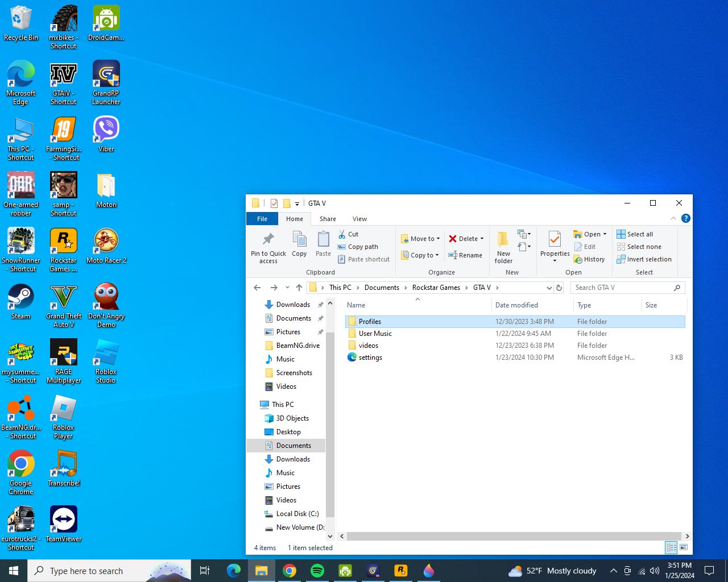Click Paste shortcut in ribbon

(x=364, y=259)
